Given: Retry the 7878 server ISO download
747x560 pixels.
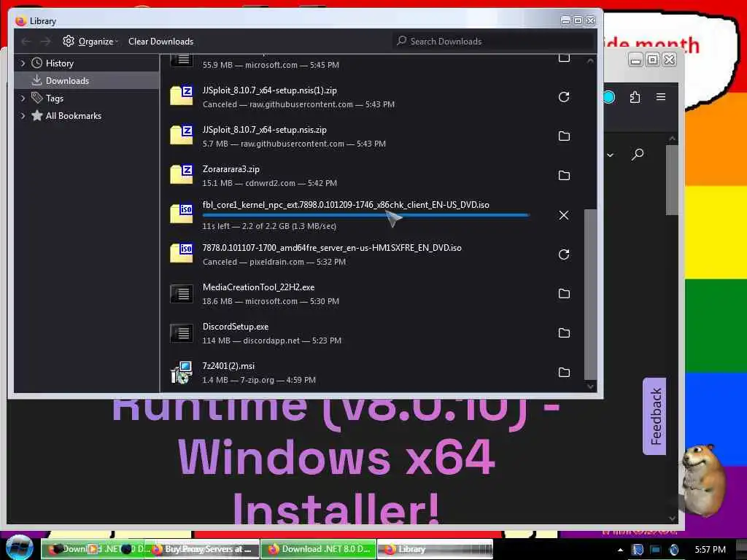Looking at the screenshot, I should (x=564, y=254).
